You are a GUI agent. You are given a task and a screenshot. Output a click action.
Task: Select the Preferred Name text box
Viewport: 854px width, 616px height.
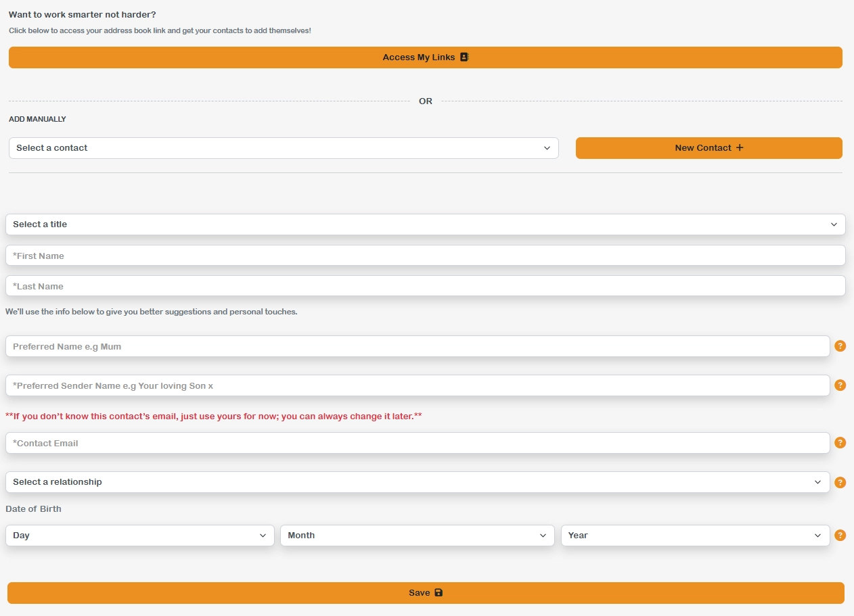coord(417,346)
